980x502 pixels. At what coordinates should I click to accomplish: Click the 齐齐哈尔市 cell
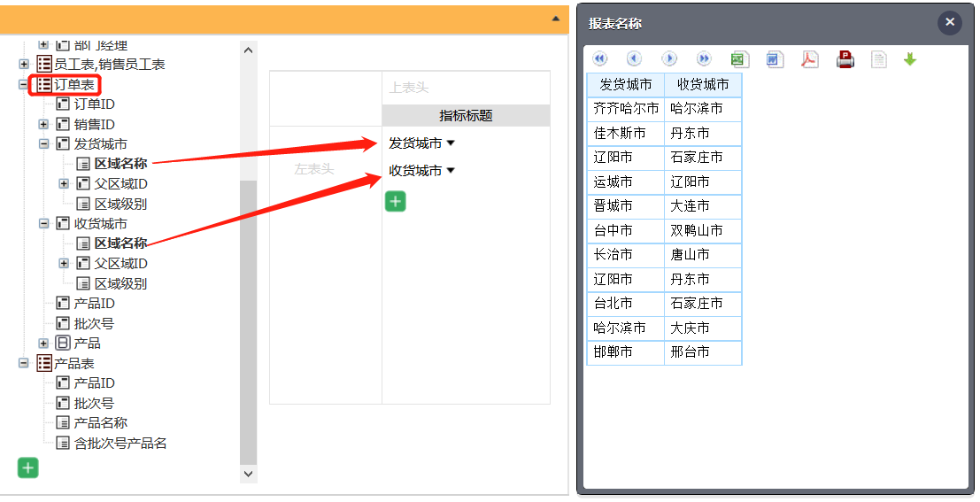626,109
